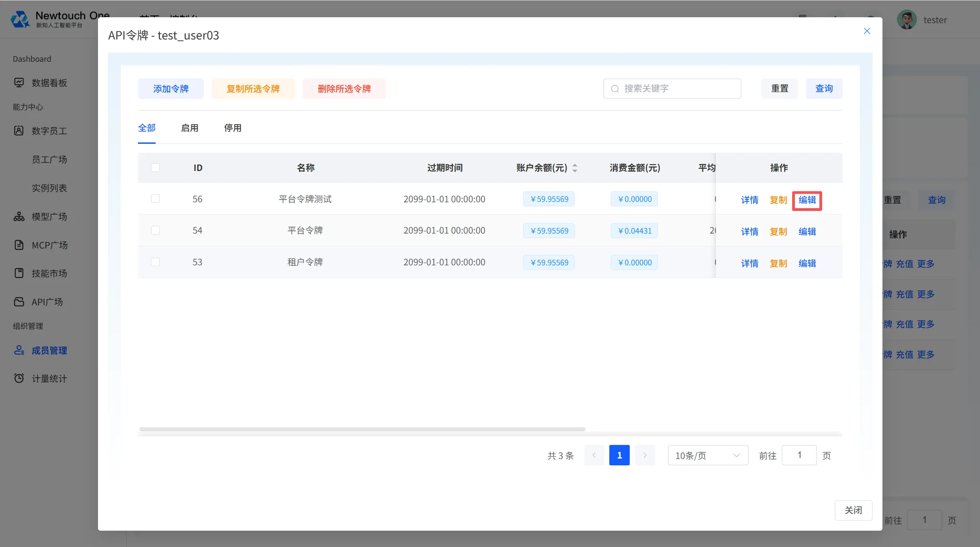Click the 查询 button in the dialog
The height and width of the screenshot is (547, 980).
tap(824, 88)
